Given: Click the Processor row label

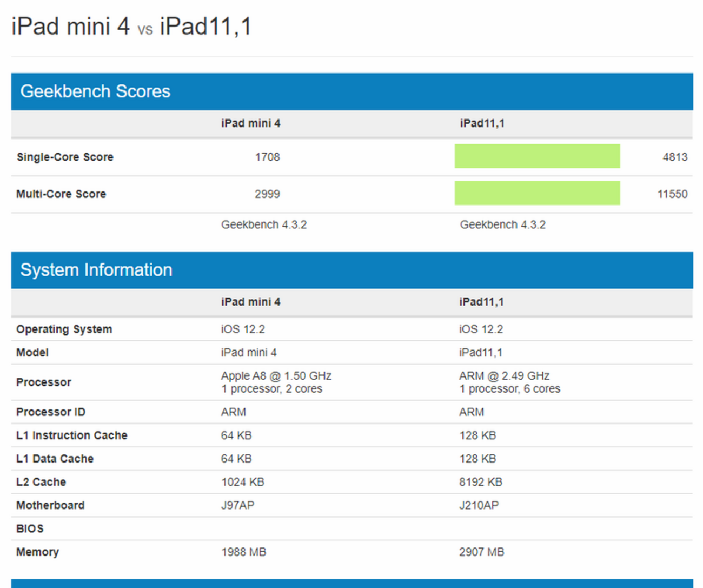Looking at the screenshot, I should click(x=44, y=382).
